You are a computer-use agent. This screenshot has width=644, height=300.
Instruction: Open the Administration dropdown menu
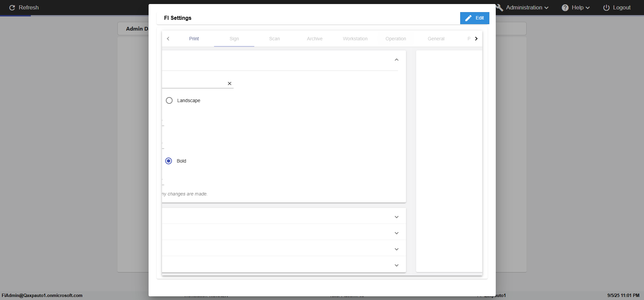pos(527,8)
